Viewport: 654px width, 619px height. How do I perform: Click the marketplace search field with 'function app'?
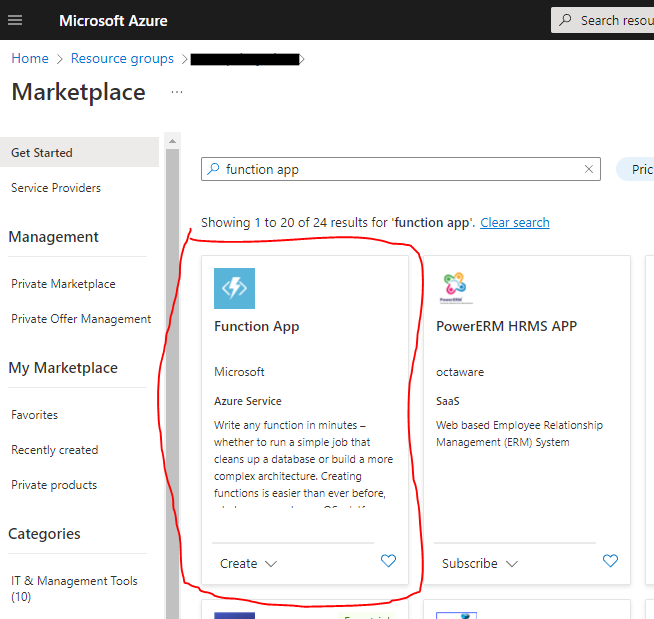(400, 169)
